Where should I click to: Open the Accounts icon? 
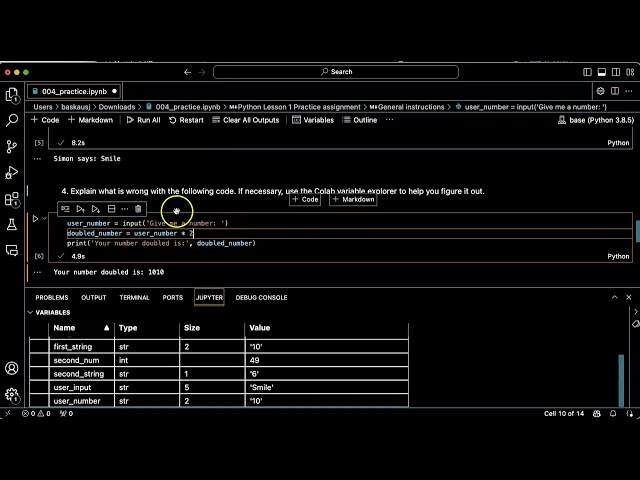point(12,368)
